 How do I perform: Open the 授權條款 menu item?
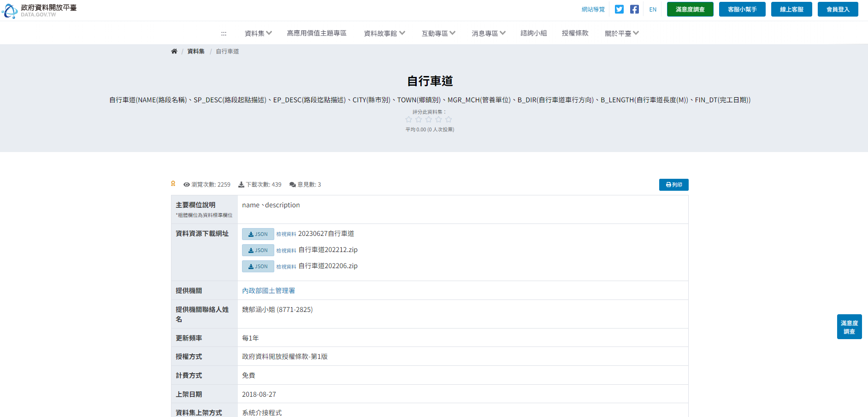coord(575,33)
